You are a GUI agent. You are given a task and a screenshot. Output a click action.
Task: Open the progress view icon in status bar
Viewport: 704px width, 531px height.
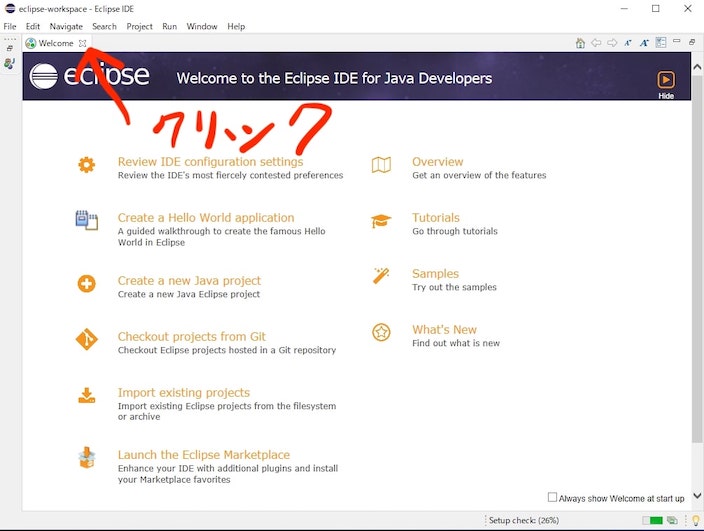[672, 520]
